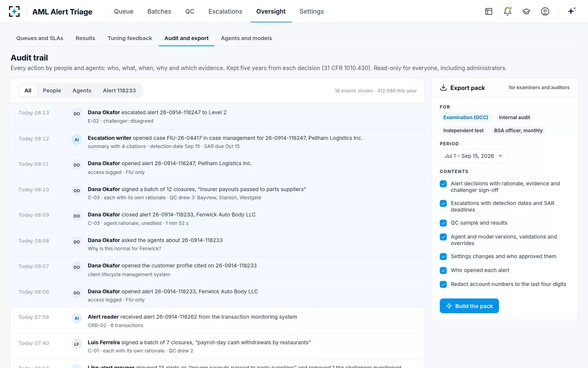Viewport: 588px width, 368px height.
Task: Toggle Redact account numbers checkbox
Action: (443, 285)
